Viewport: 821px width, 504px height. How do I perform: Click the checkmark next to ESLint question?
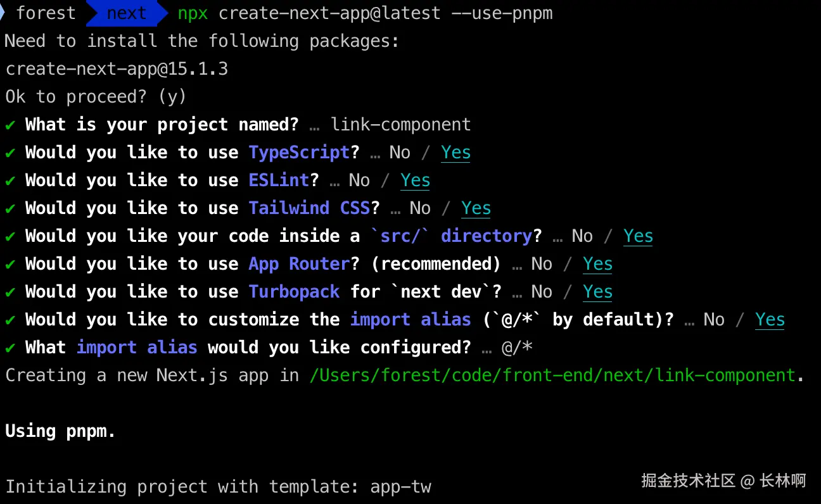pyautogui.click(x=10, y=181)
